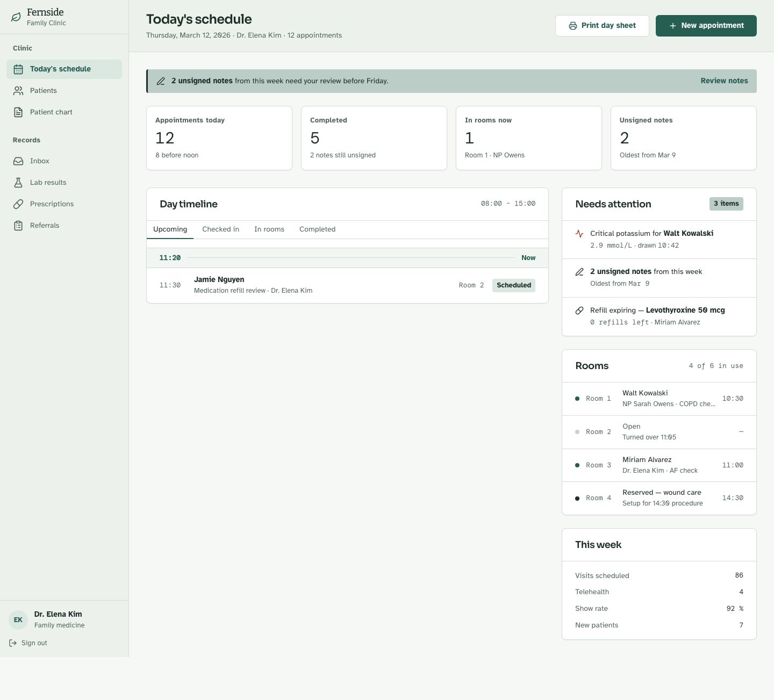Viewport: 774px width, 700px height.
Task: Select Jamie Nguyen appointment
Action: (347, 285)
